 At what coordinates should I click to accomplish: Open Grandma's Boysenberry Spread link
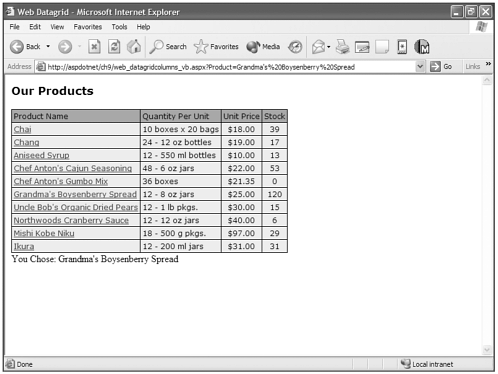(75, 194)
